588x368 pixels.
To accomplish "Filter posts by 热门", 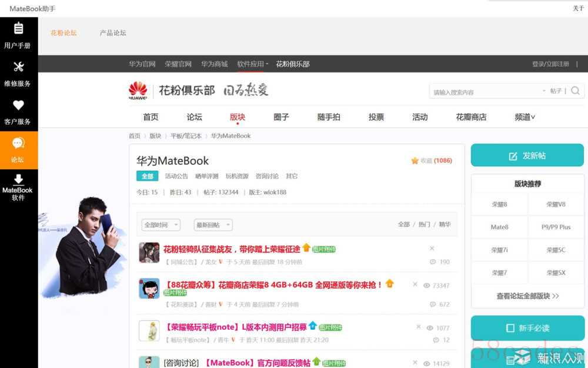I will 424,224.
